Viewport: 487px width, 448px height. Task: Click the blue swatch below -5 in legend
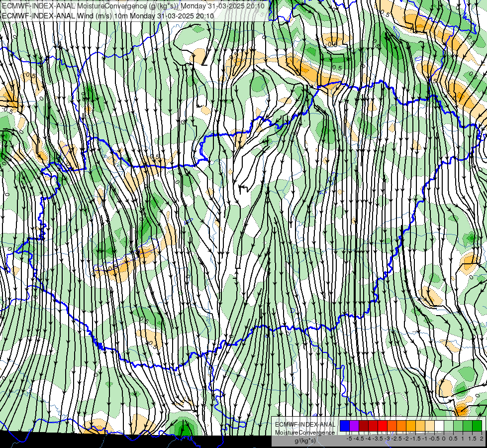(x=345, y=426)
